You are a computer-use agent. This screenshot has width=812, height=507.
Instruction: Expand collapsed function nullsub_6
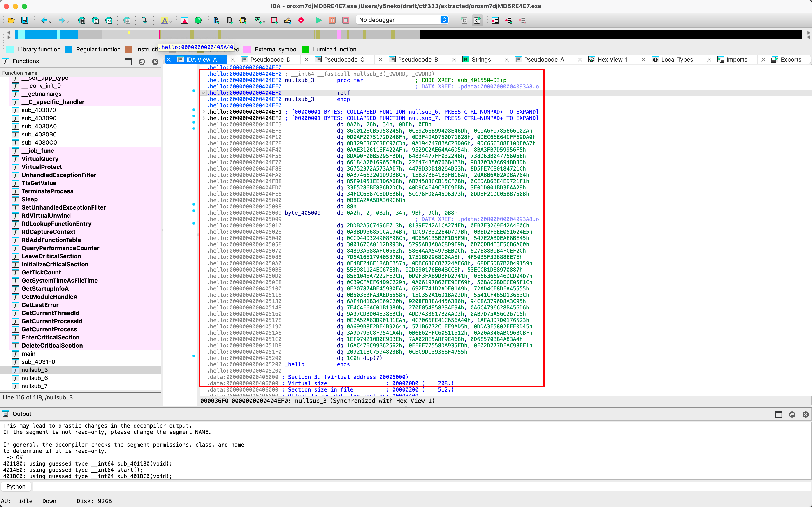pos(204,112)
